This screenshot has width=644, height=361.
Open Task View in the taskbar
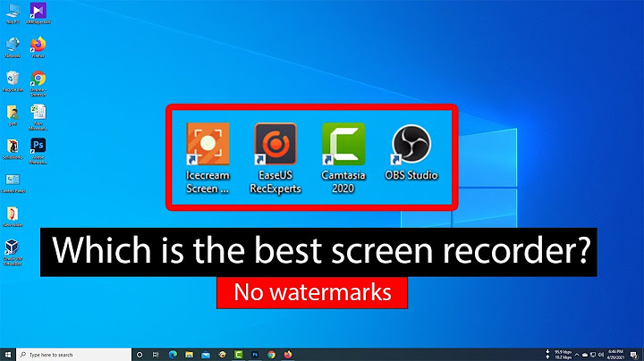click(x=156, y=355)
